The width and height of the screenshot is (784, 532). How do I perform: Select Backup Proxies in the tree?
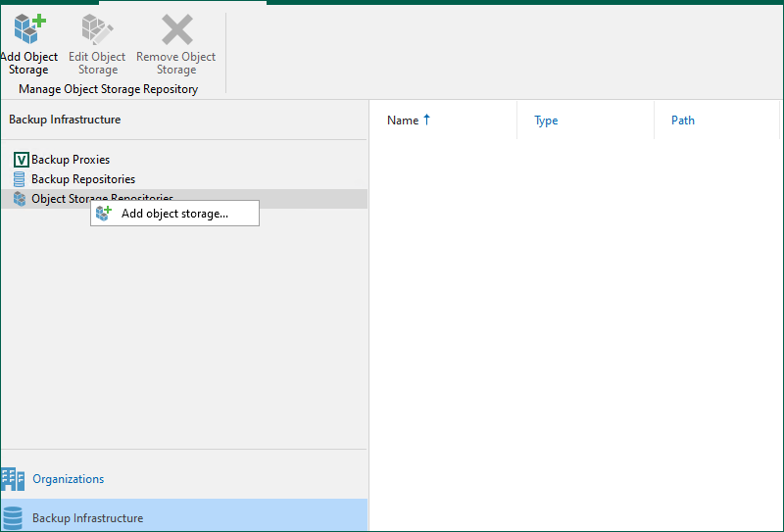coord(71,160)
